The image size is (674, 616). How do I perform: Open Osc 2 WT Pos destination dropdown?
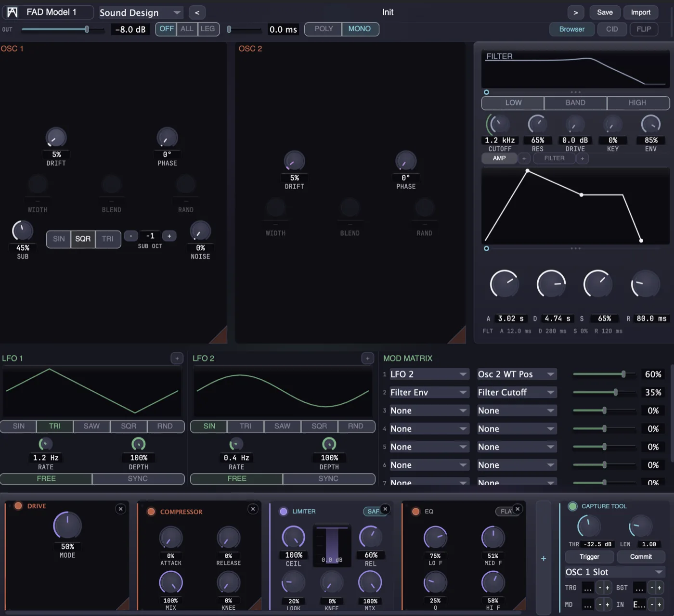pos(517,374)
